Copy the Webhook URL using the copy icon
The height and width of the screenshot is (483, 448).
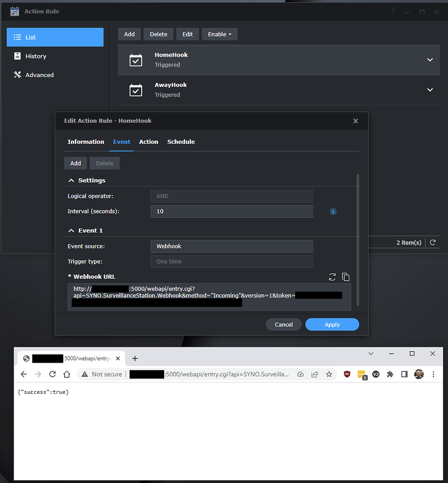[346, 277]
